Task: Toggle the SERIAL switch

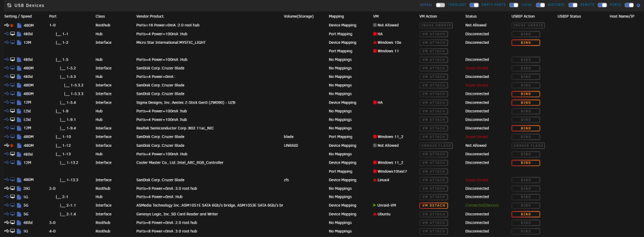Action: click(x=440, y=5)
